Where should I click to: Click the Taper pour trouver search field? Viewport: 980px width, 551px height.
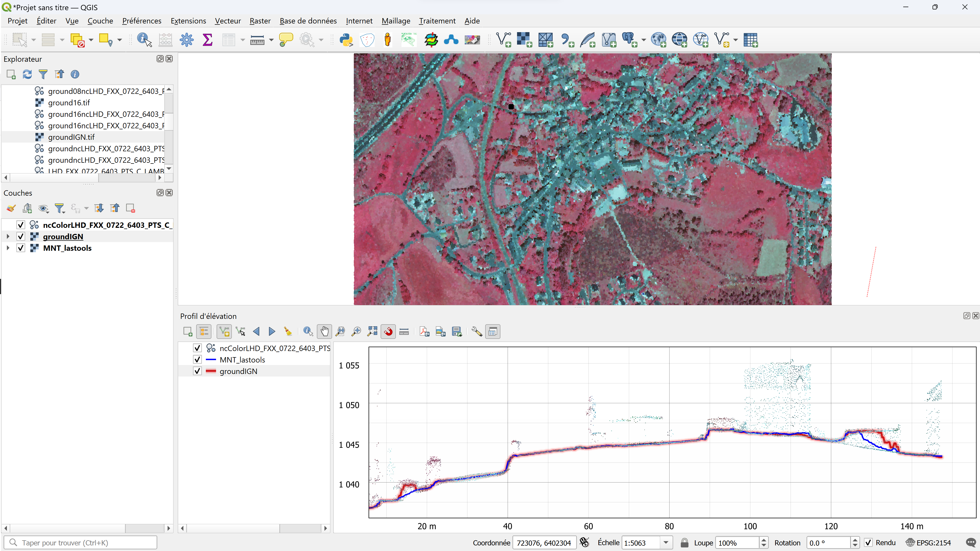[81, 543]
